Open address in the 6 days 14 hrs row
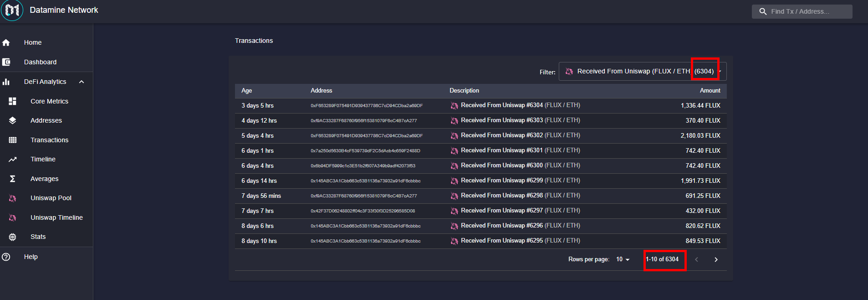 click(x=365, y=181)
